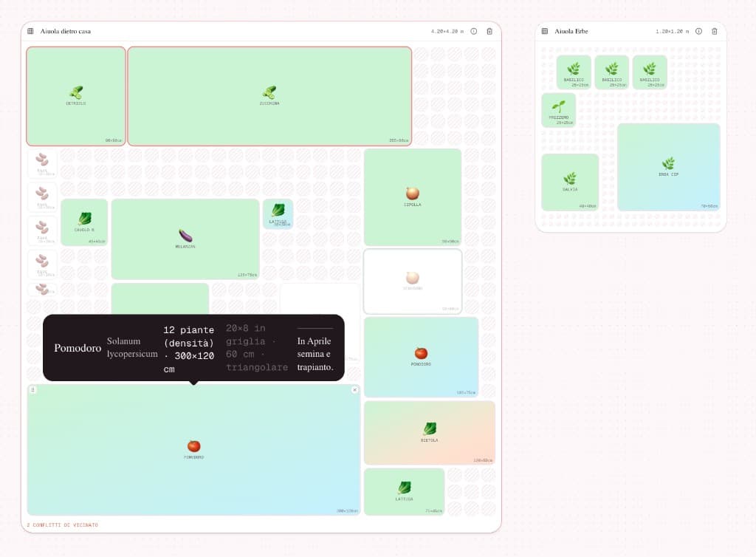Click the info icon for Aiuola dietro casa
The width and height of the screenshot is (756, 557).
(473, 31)
